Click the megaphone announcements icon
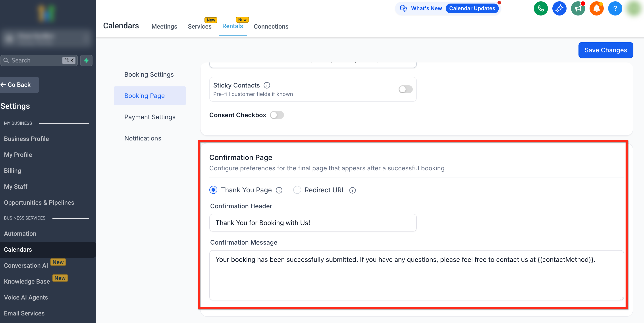 578,8
